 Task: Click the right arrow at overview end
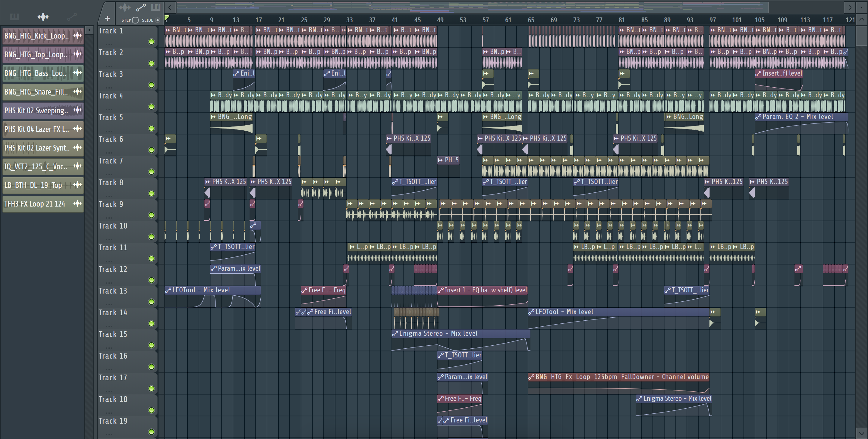(850, 7)
